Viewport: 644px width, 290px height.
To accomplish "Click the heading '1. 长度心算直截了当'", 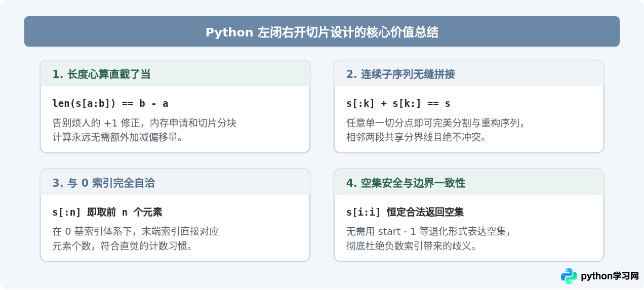I will pyautogui.click(x=101, y=74).
